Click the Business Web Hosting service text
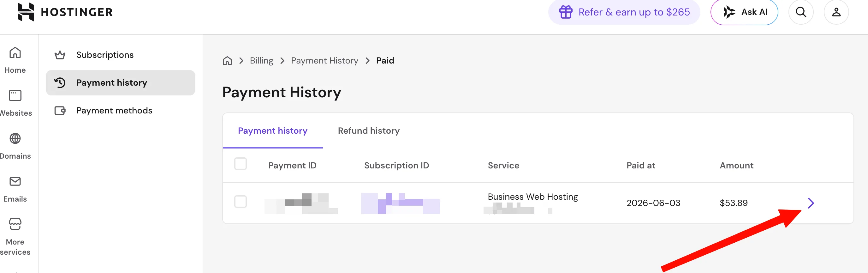 tap(533, 197)
